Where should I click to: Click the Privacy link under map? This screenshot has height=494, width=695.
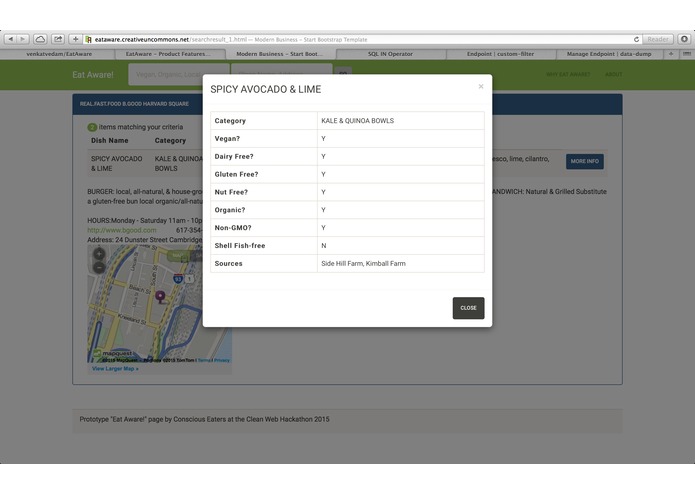click(222, 360)
